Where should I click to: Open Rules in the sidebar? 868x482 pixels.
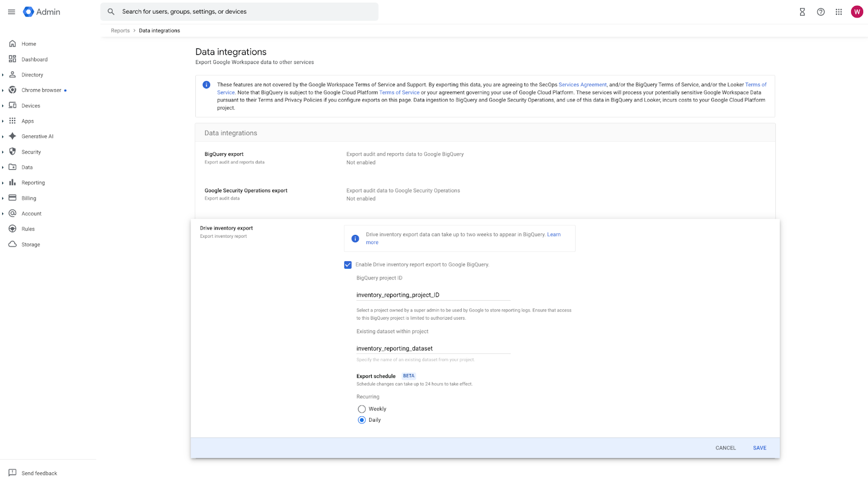click(28, 229)
